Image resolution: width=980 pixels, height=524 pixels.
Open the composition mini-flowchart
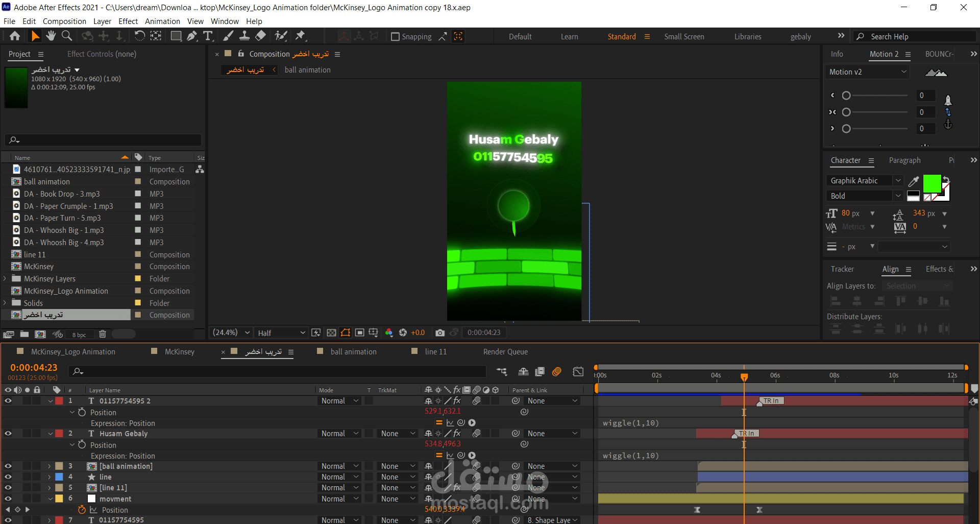(x=502, y=372)
